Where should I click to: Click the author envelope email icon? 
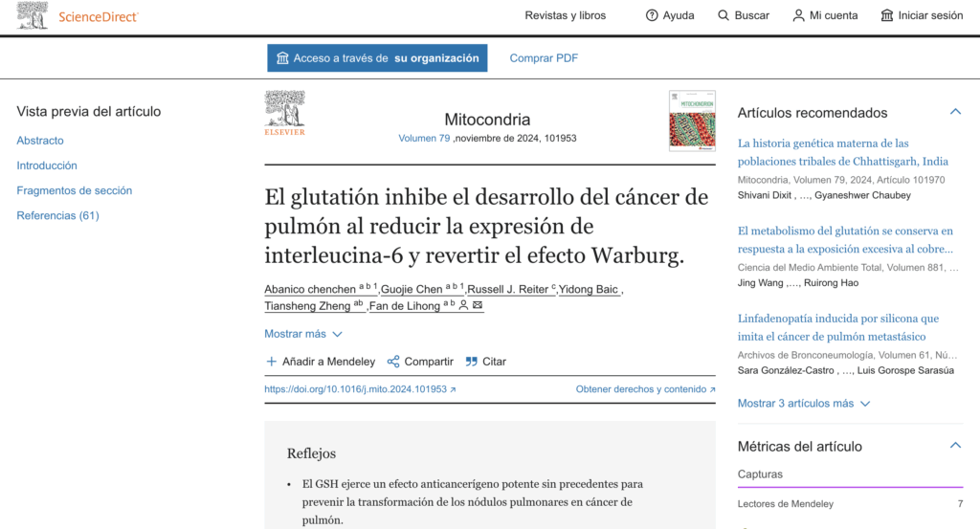click(x=478, y=306)
